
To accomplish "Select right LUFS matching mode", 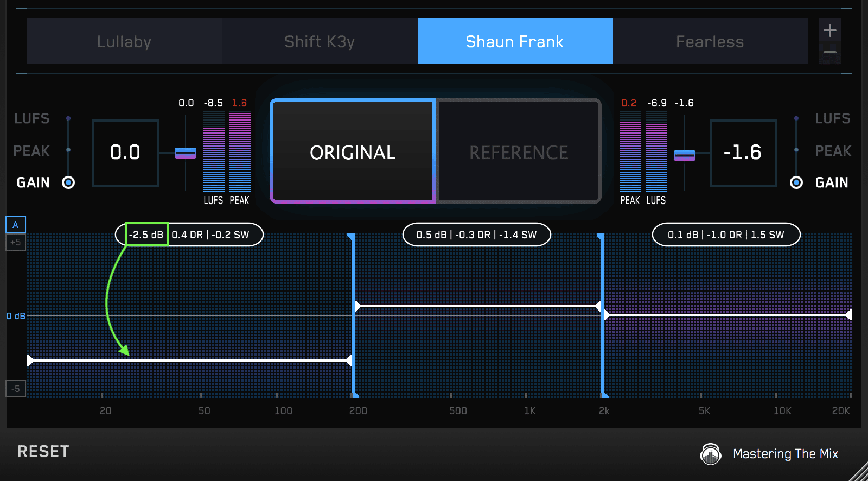I will point(796,118).
